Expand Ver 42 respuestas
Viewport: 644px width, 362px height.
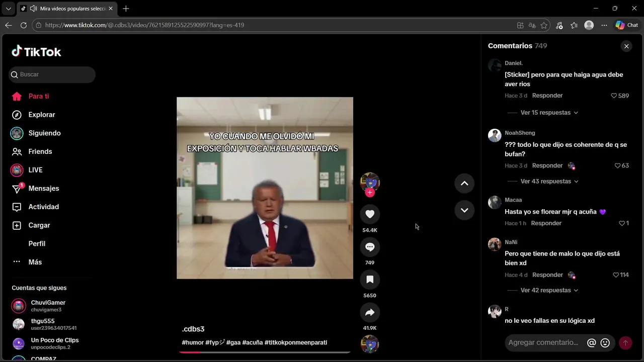point(549,290)
